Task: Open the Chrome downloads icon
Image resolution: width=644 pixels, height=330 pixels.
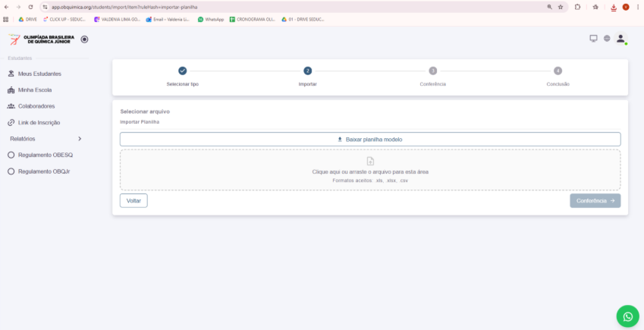Action: point(613,7)
